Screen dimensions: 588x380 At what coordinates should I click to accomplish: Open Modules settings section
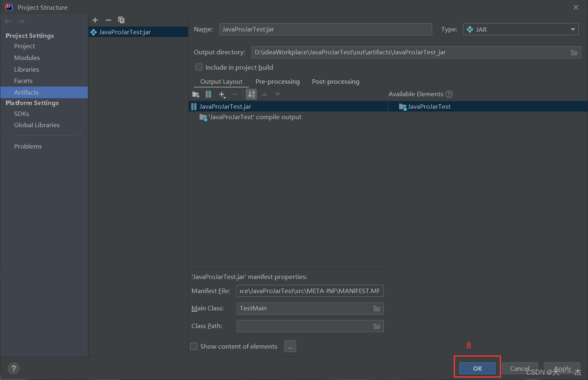(27, 58)
